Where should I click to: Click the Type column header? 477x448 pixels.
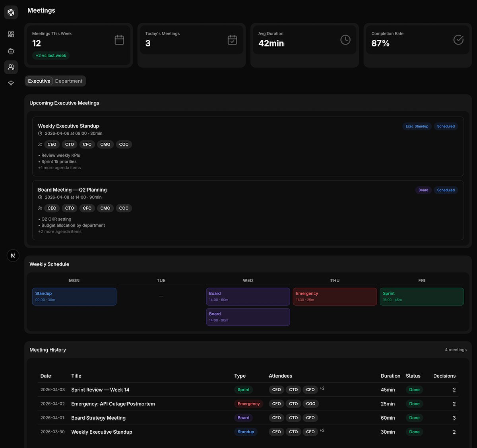coord(240,376)
